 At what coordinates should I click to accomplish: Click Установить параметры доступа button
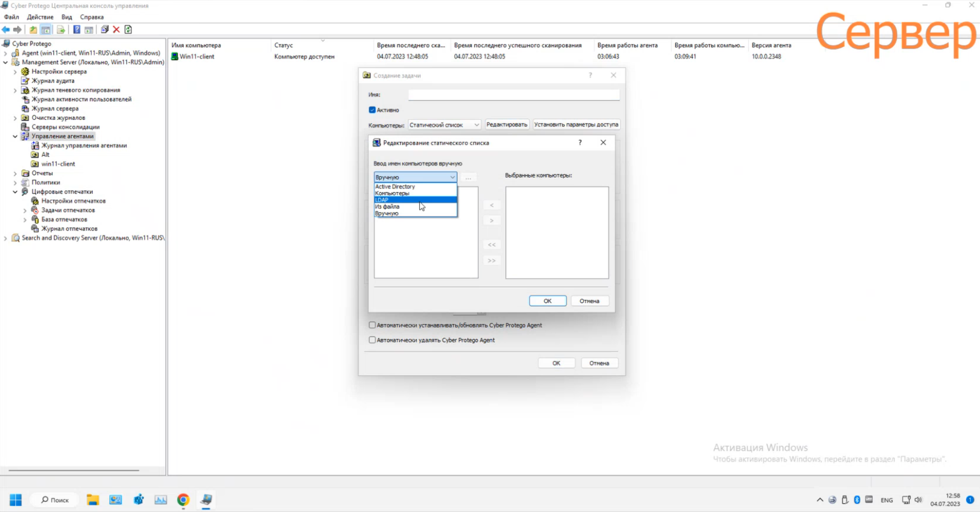point(576,124)
